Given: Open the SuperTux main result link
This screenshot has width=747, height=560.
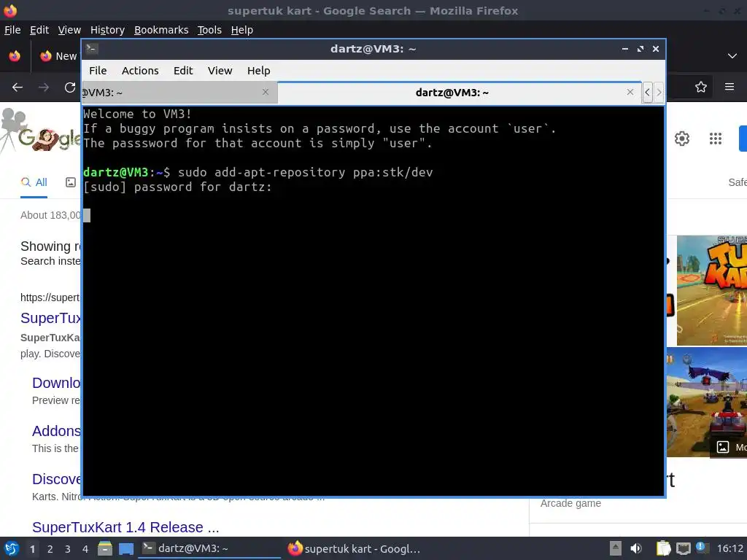Looking at the screenshot, I should coord(51,318).
